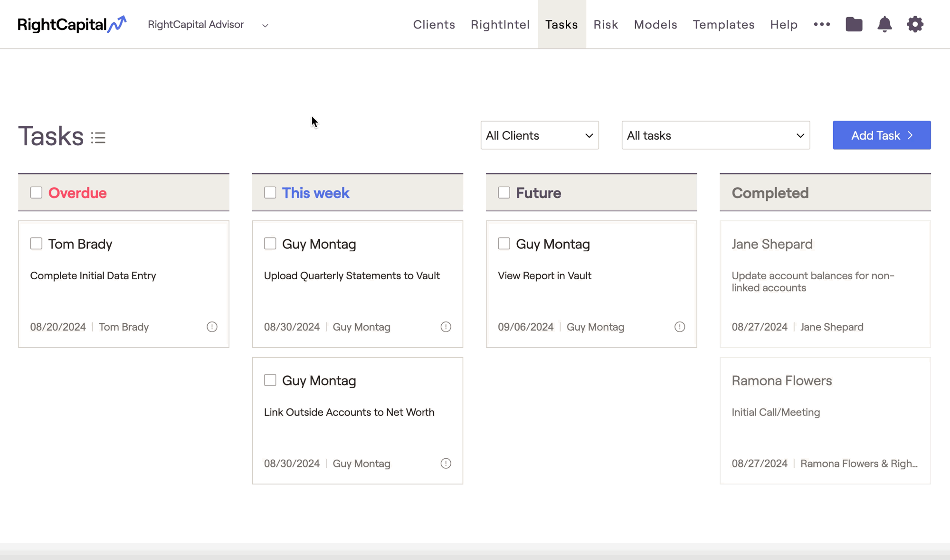Click the Completed column heading

(x=770, y=193)
